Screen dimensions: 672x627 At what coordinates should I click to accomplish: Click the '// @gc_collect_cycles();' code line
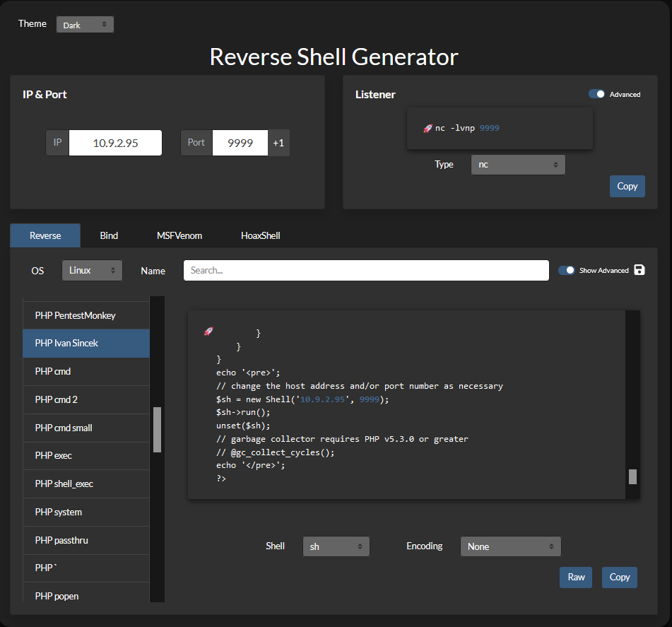[275, 452]
